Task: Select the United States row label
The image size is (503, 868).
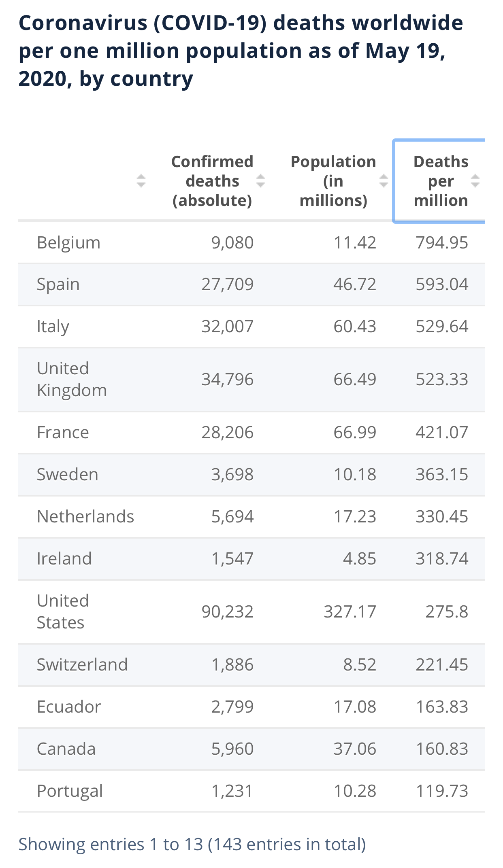Action: pos(63,611)
